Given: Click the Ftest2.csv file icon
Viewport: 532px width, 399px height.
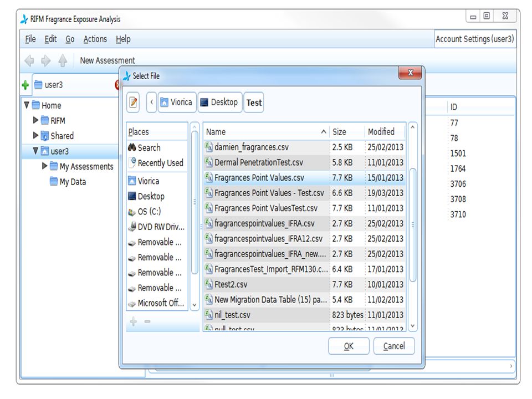Looking at the screenshot, I should [209, 284].
